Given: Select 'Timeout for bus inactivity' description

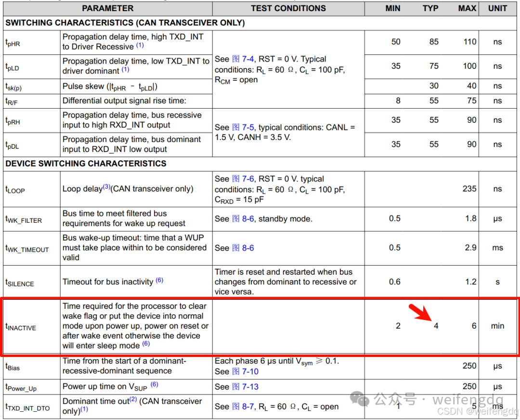Looking at the screenshot, I should click(108, 282).
